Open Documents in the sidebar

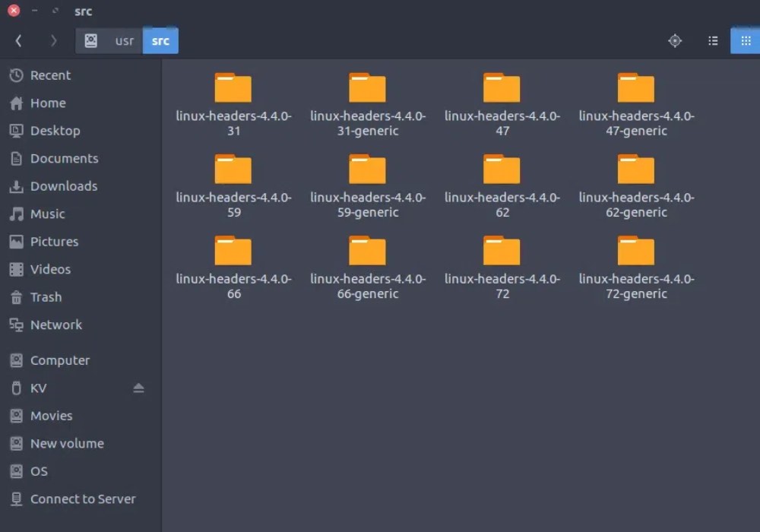point(65,158)
